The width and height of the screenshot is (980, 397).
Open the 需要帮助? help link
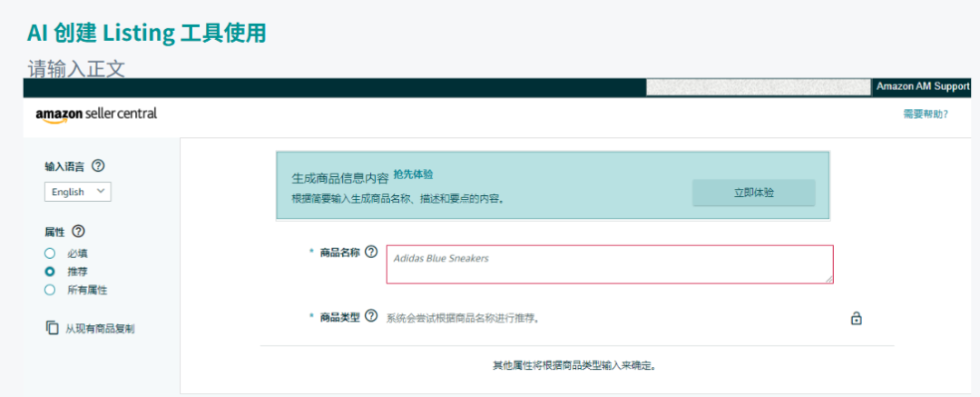(925, 114)
